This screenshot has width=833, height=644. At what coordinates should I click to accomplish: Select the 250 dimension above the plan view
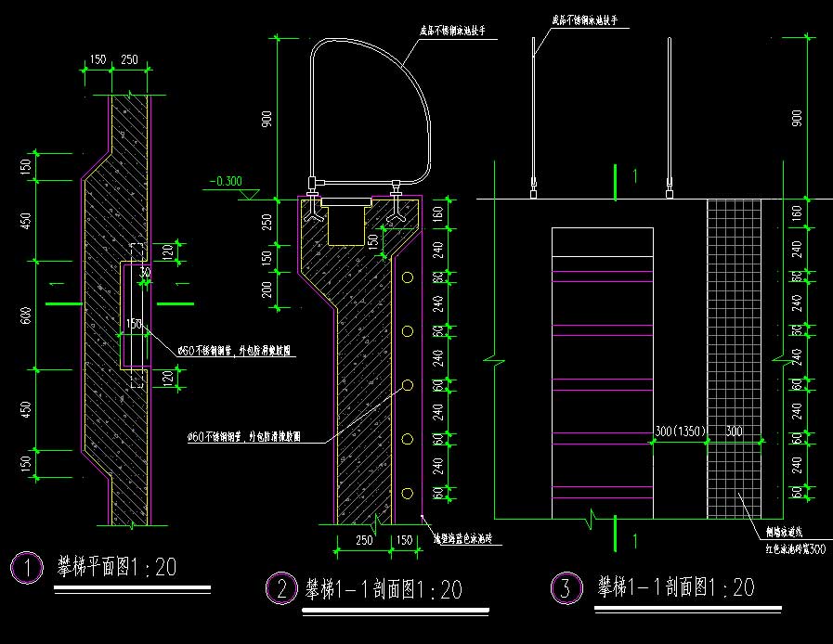click(129, 59)
